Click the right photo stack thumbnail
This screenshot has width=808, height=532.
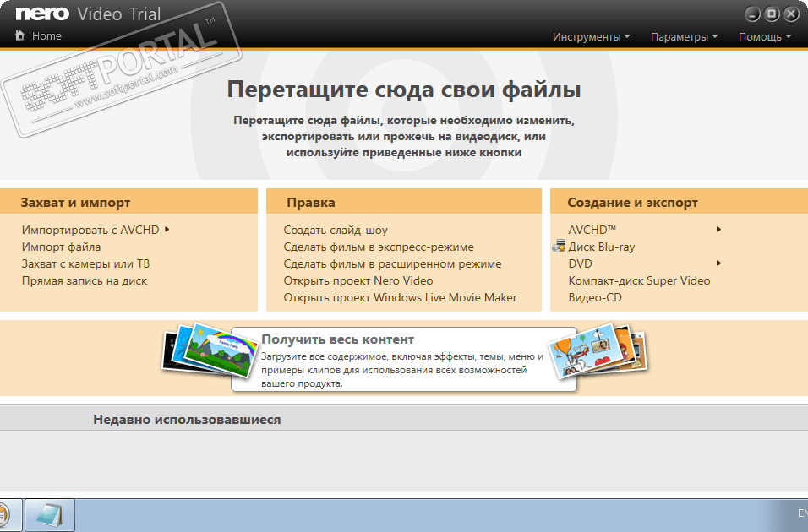(598, 350)
